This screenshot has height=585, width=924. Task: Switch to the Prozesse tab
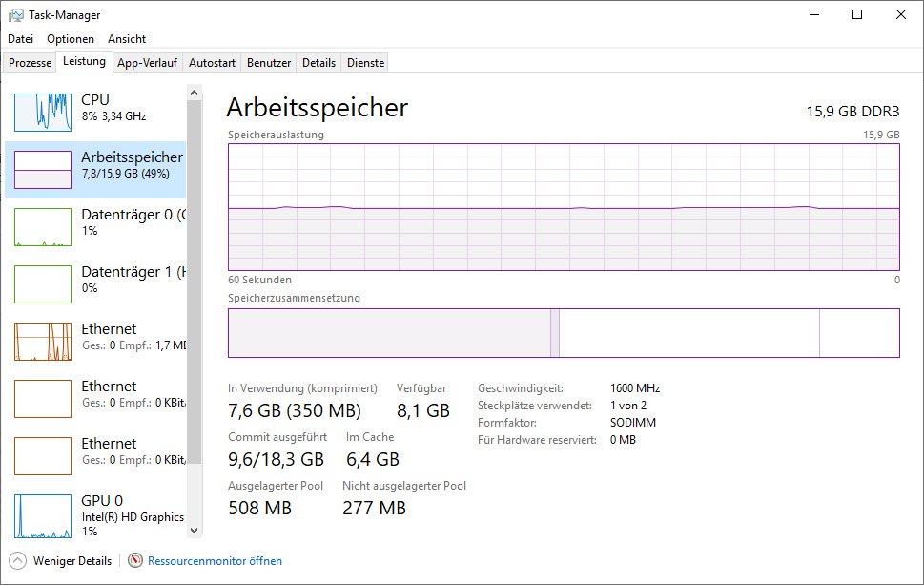pyautogui.click(x=30, y=63)
